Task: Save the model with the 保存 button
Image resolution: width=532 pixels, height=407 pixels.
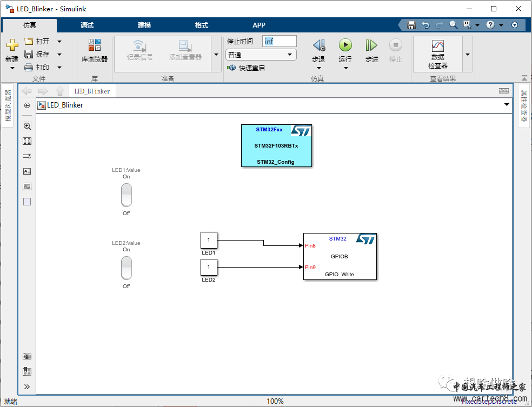Action: pos(37,54)
